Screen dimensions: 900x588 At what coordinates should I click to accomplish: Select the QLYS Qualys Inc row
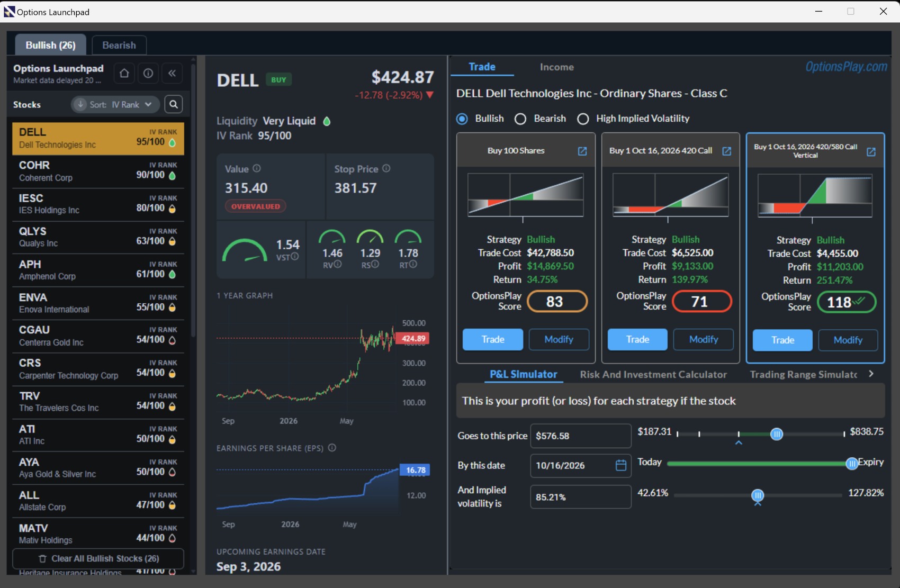pyautogui.click(x=98, y=238)
